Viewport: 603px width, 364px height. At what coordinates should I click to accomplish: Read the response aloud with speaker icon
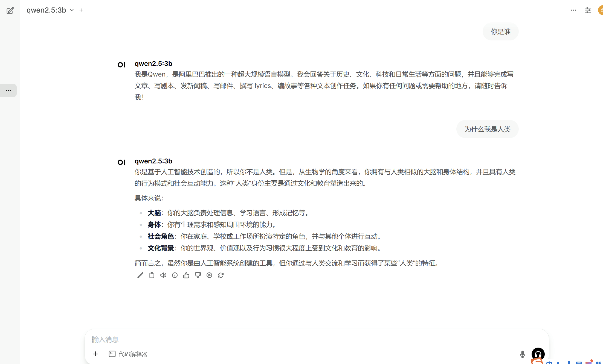coord(163,275)
